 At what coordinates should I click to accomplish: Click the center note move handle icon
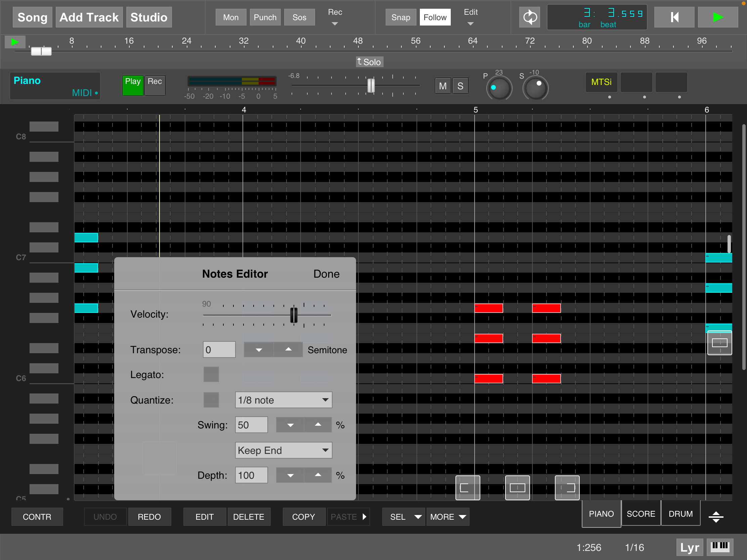tap(517, 487)
